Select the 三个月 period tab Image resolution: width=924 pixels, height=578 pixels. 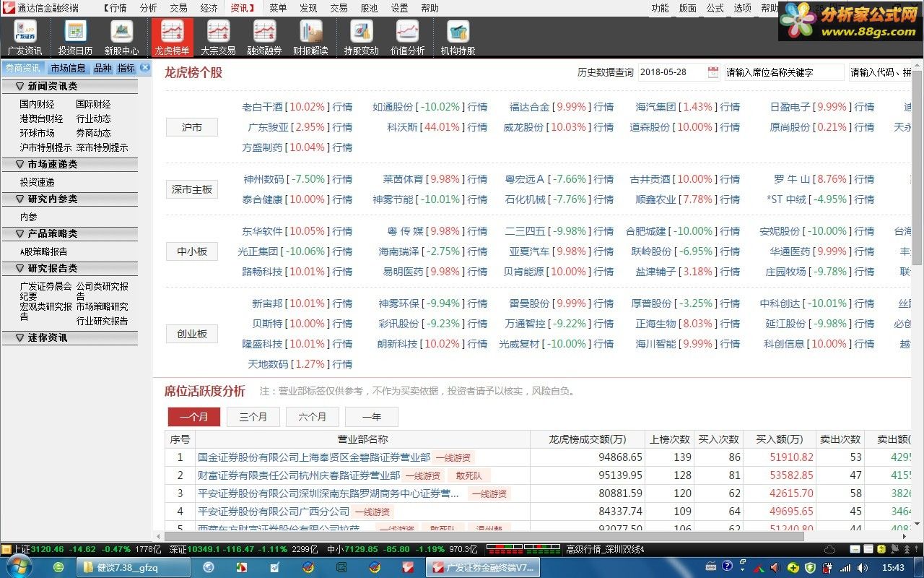tap(253, 417)
